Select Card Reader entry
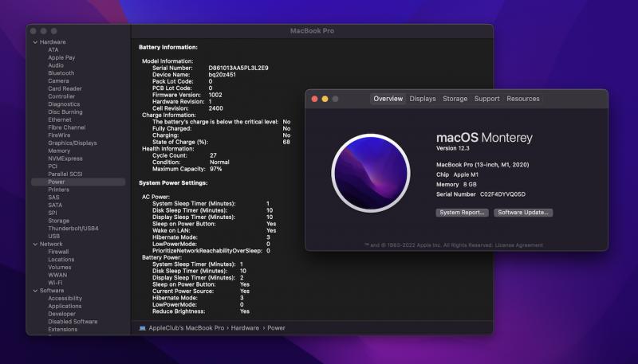Image resolution: width=638 pixels, height=364 pixels. [x=65, y=88]
